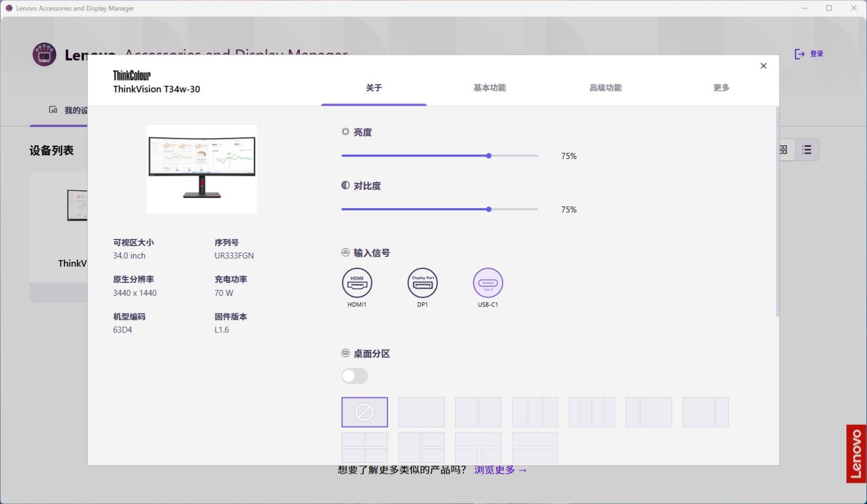This screenshot has width=867, height=504.
Task: Click the ThinkColour brand logo
Action: click(x=132, y=75)
